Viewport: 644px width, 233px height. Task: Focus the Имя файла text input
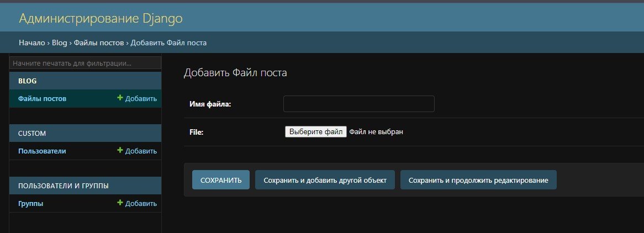(359, 104)
